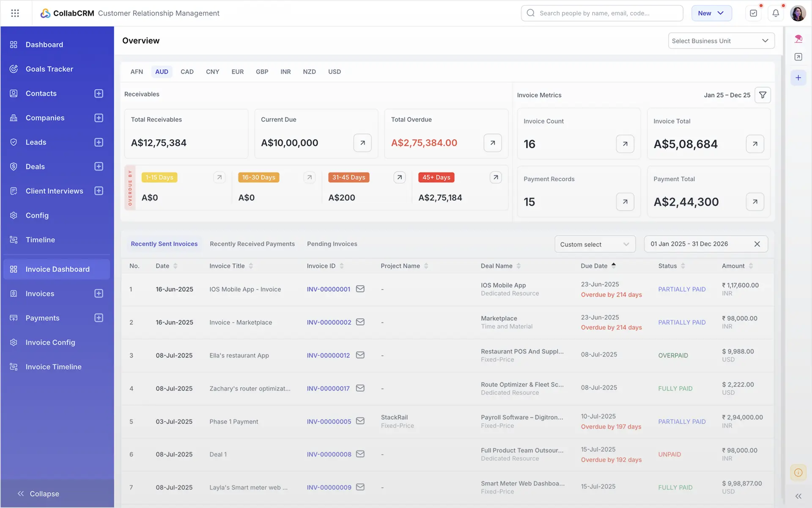The width and height of the screenshot is (812, 508).
Task: Select the USD currency tab
Action: pos(334,72)
